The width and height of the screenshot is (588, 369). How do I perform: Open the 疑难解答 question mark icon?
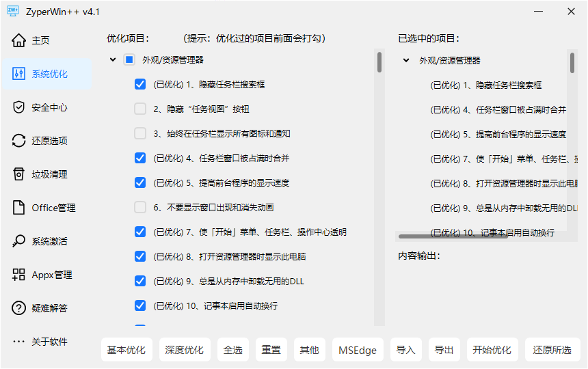click(x=19, y=308)
